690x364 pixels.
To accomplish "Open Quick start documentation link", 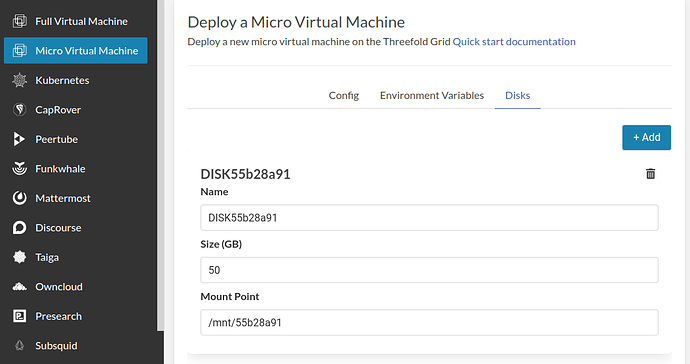I will (x=514, y=42).
